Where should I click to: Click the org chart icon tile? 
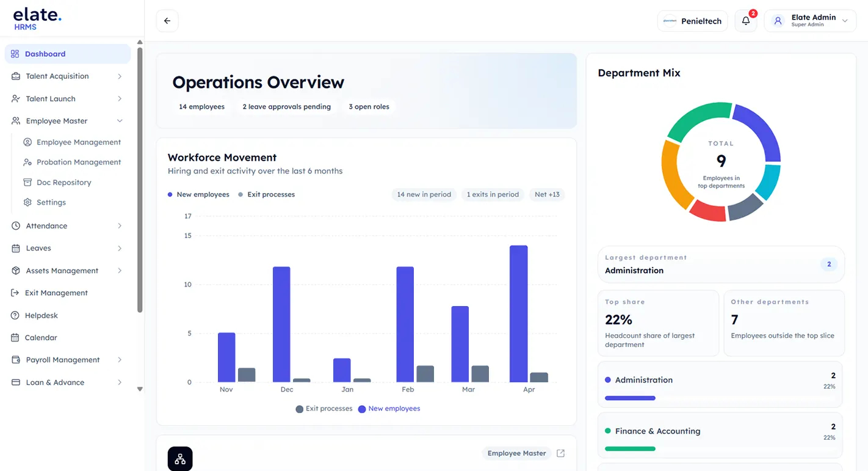180,459
